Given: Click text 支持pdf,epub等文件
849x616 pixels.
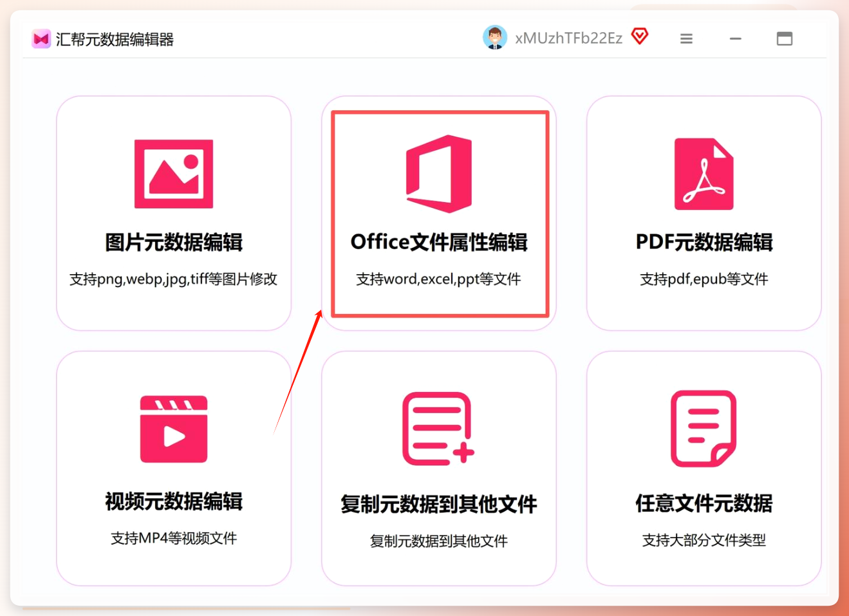Looking at the screenshot, I should 704,279.
